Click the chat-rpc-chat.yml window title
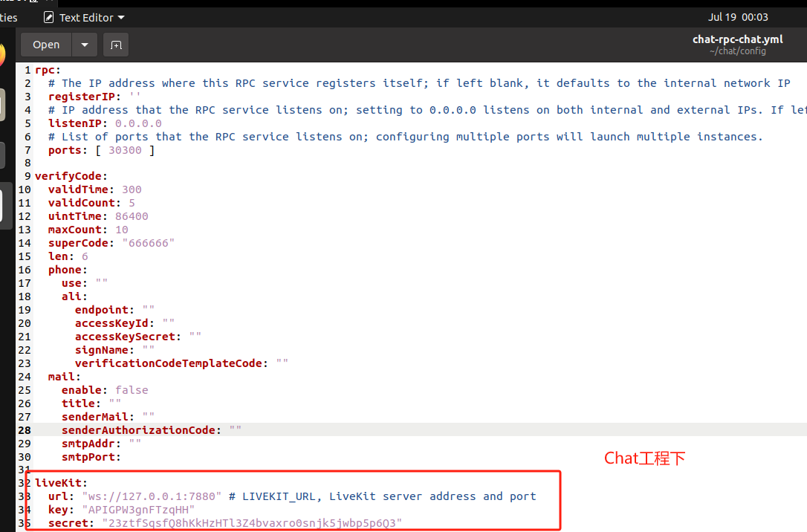Screen dimensions: 807x532 point(737,39)
